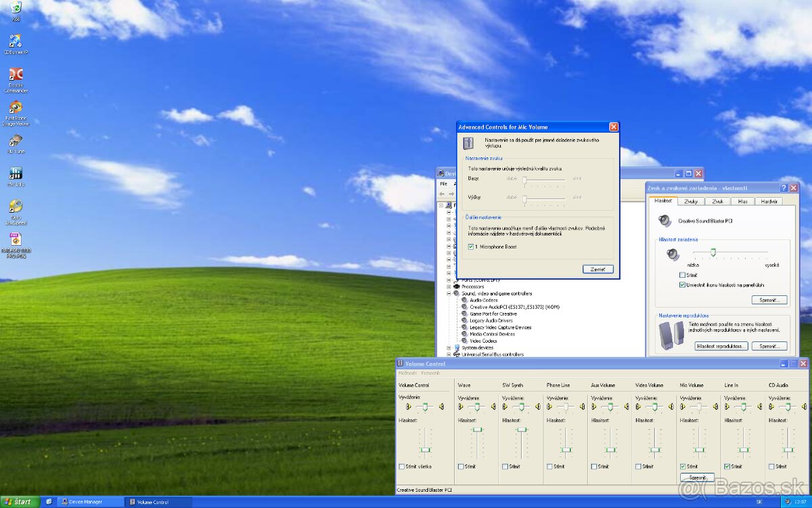Click the Hlasitosť reproduktora button
The image size is (812, 508).
point(721,346)
